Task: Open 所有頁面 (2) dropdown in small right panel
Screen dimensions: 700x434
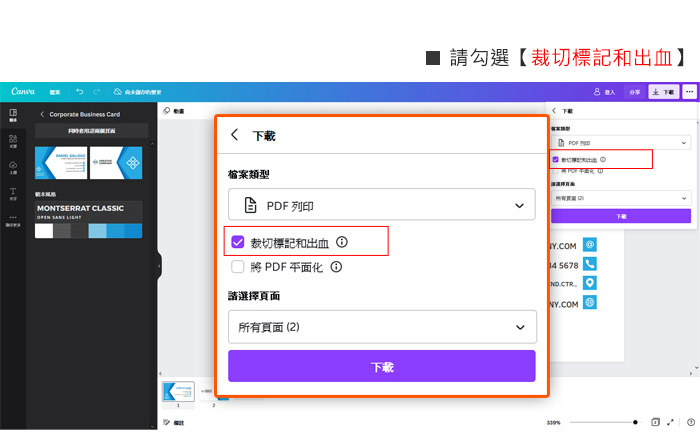Action: [620, 199]
